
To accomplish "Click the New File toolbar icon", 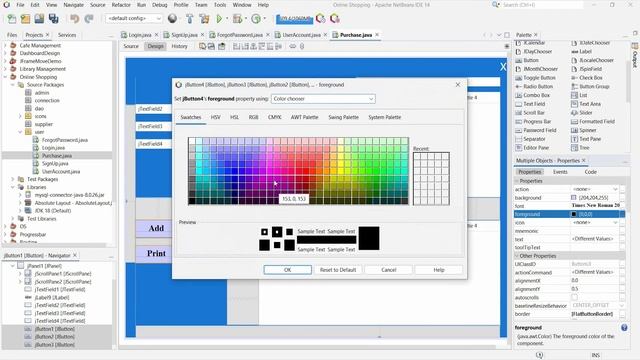I will pos(12,19).
